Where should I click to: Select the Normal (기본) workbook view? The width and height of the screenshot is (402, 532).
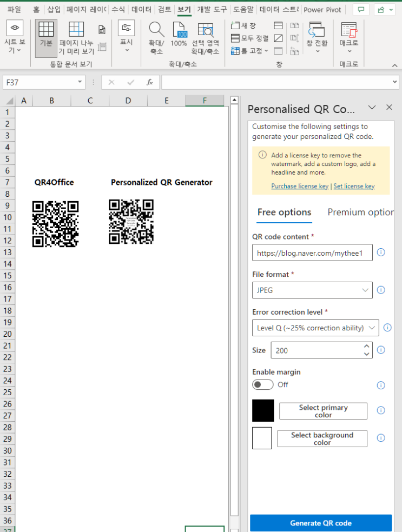click(x=46, y=38)
